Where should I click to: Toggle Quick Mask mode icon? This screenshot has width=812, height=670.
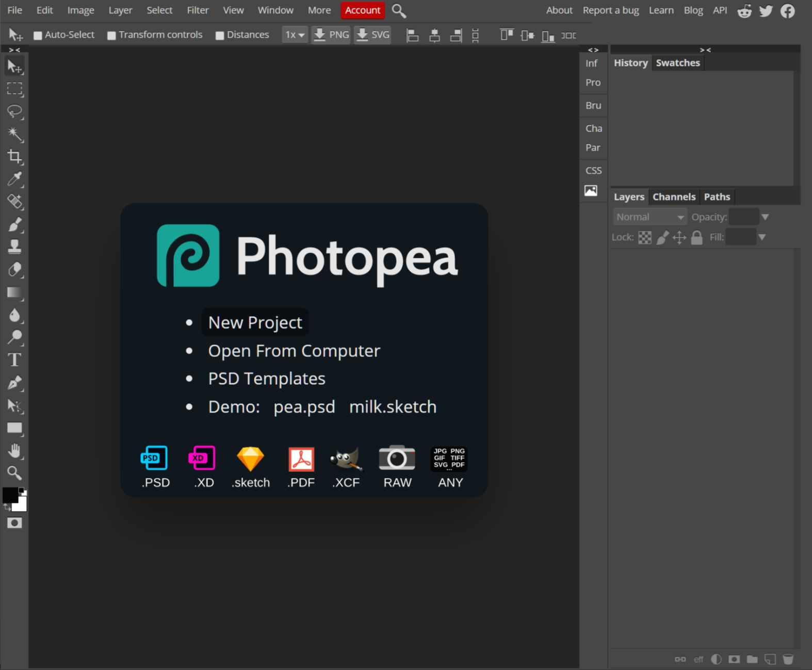click(x=14, y=523)
